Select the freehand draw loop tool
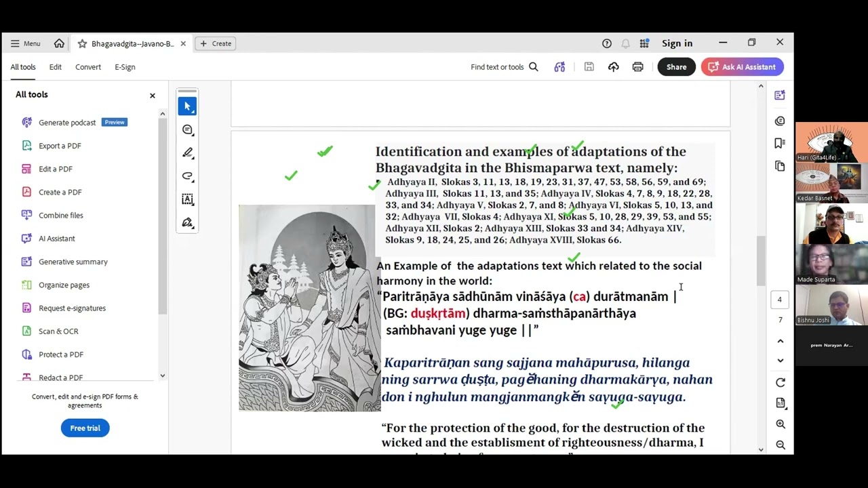 (x=187, y=176)
